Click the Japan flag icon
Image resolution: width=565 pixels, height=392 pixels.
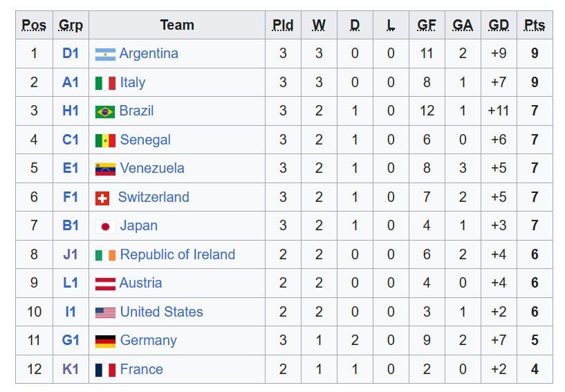105,226
